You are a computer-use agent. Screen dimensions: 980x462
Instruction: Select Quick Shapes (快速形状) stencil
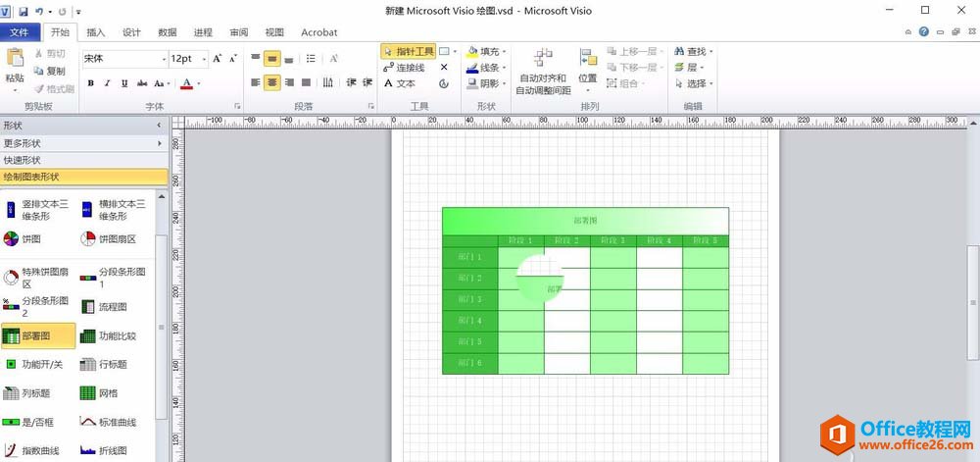click(x=84, y=160)
